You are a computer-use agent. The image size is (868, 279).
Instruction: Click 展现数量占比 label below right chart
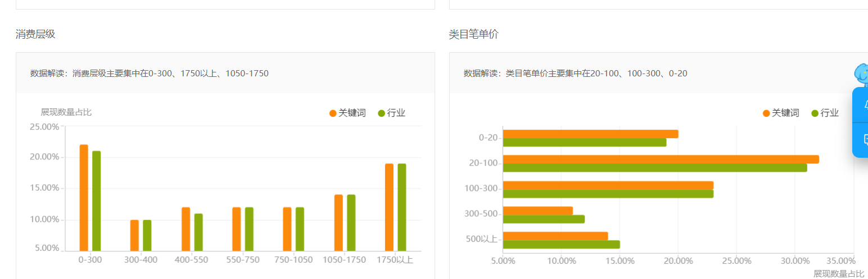coord(839,273)
